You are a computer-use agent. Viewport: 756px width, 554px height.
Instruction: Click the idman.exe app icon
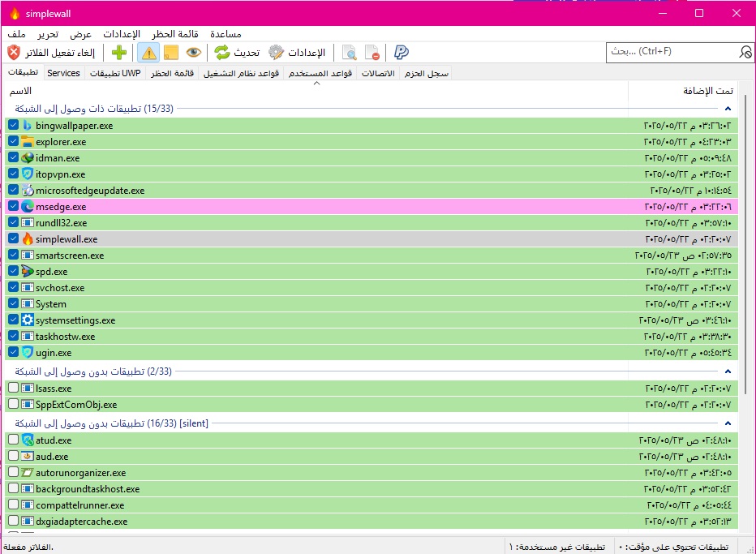pos(28,157)
